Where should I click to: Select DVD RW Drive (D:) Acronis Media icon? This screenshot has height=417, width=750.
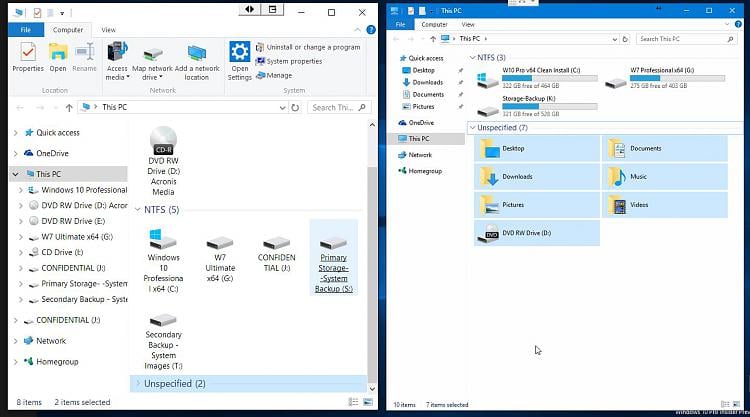coord(163,161)
